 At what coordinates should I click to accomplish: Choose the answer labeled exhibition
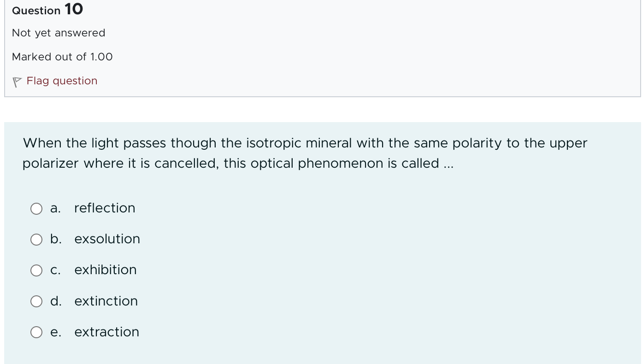point(105,270)
